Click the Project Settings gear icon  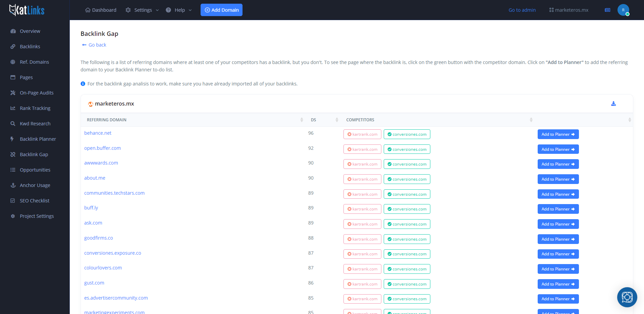click(13, 216)
